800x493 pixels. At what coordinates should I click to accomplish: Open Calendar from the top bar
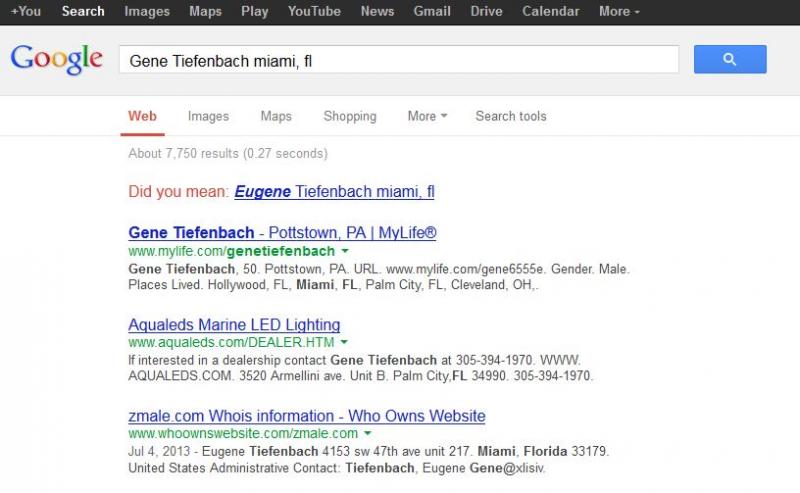(551, 11)
